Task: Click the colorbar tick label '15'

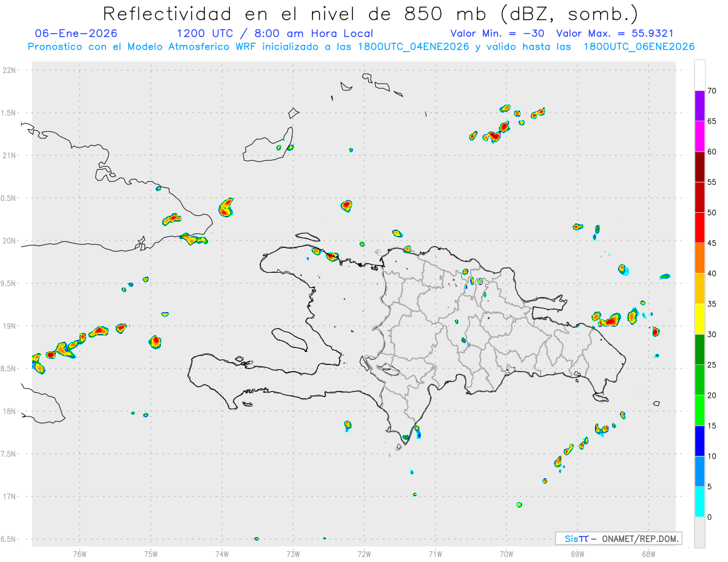Action: point(712,426)
